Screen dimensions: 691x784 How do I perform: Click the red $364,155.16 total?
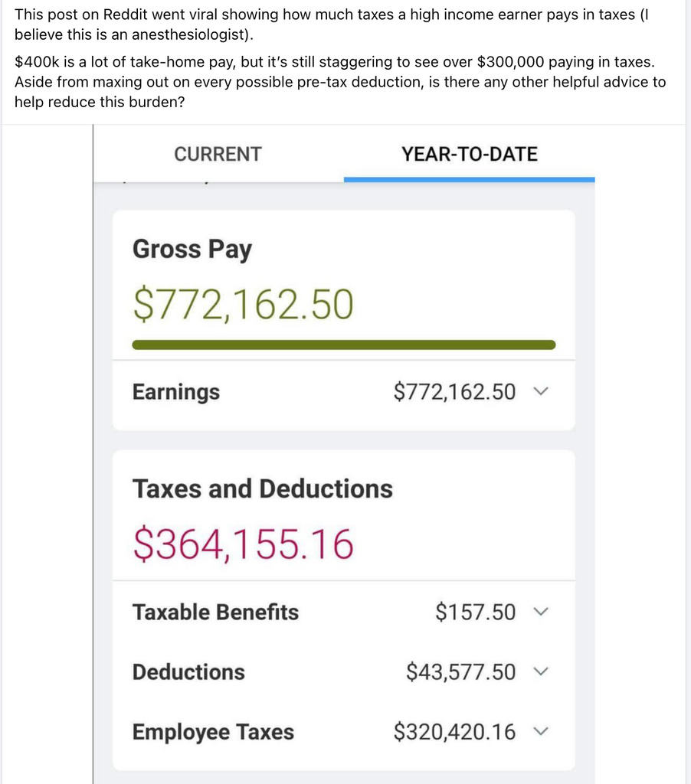pyautogui.click(x=243, y=544)
